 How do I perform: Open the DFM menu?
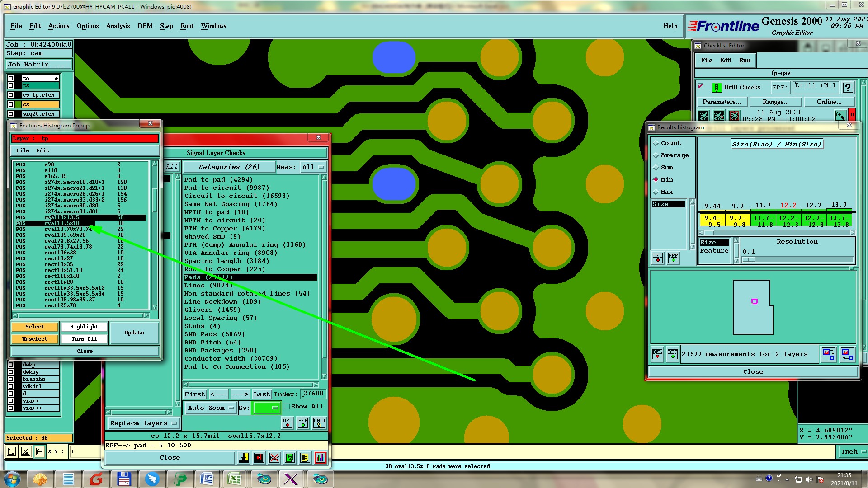(x=145, y=26)
